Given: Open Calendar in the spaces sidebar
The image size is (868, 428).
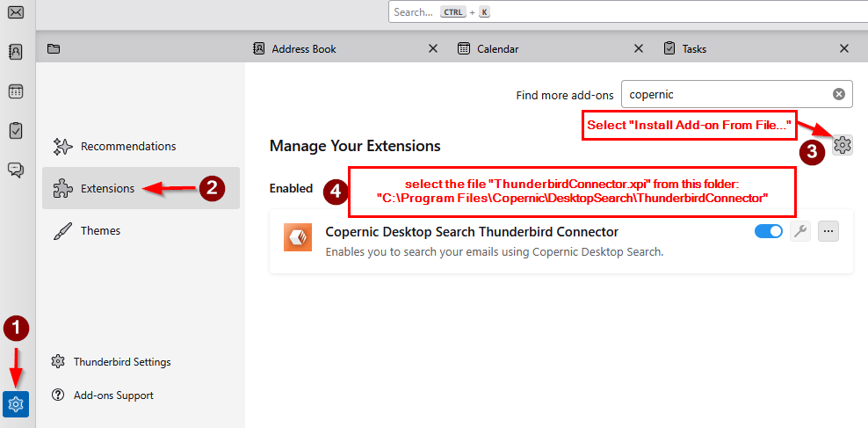Looking at the screenshot, I should pyautogui.click(x=16, y=91).
